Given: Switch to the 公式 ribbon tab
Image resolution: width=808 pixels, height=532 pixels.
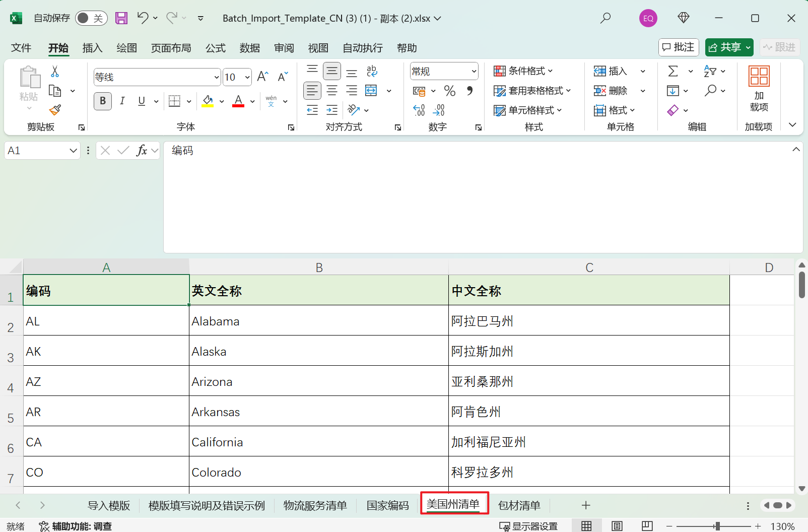Looking at the screenshot, I should 216,48.
